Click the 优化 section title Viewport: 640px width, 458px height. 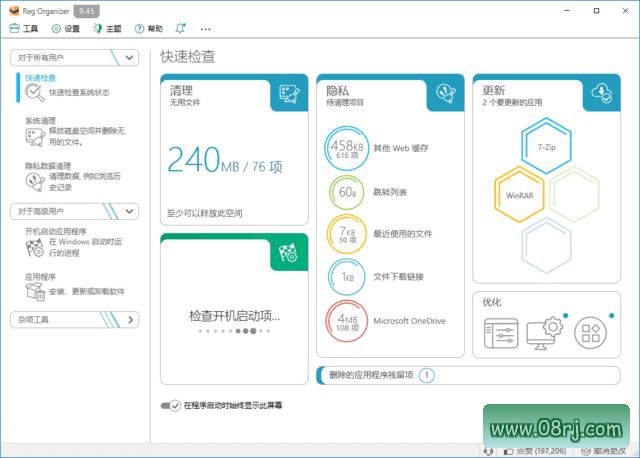[x=491, y=302]
